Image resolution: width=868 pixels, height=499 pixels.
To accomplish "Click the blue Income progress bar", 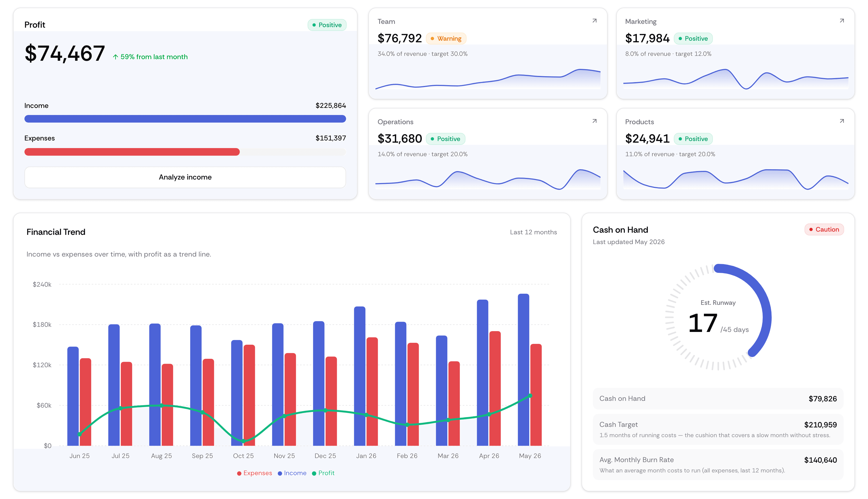I will (185, 119).
